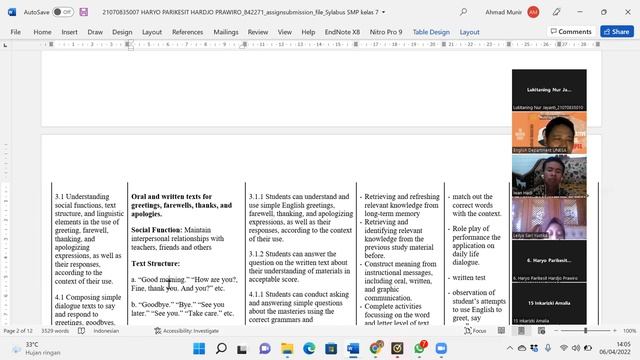Image resolution: width=640 pixels, height=360 pixels.
Task: Toggle the AutoSave switch
Action: [63, 12]
